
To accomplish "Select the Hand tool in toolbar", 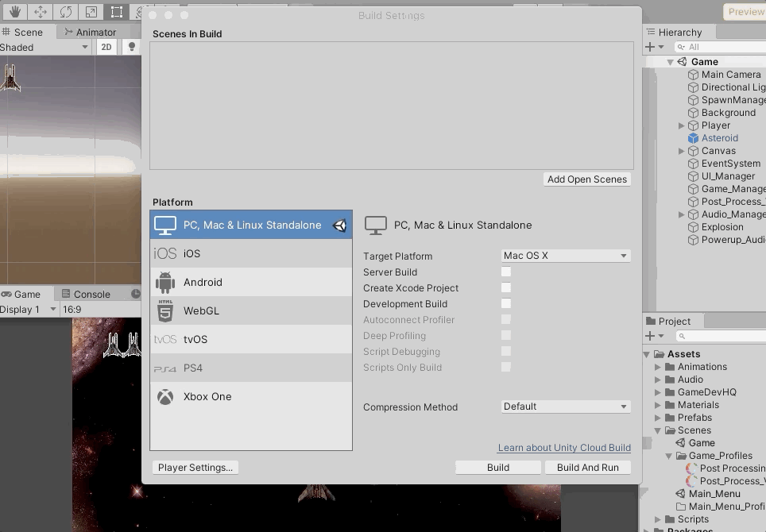I will click(14, 11).
